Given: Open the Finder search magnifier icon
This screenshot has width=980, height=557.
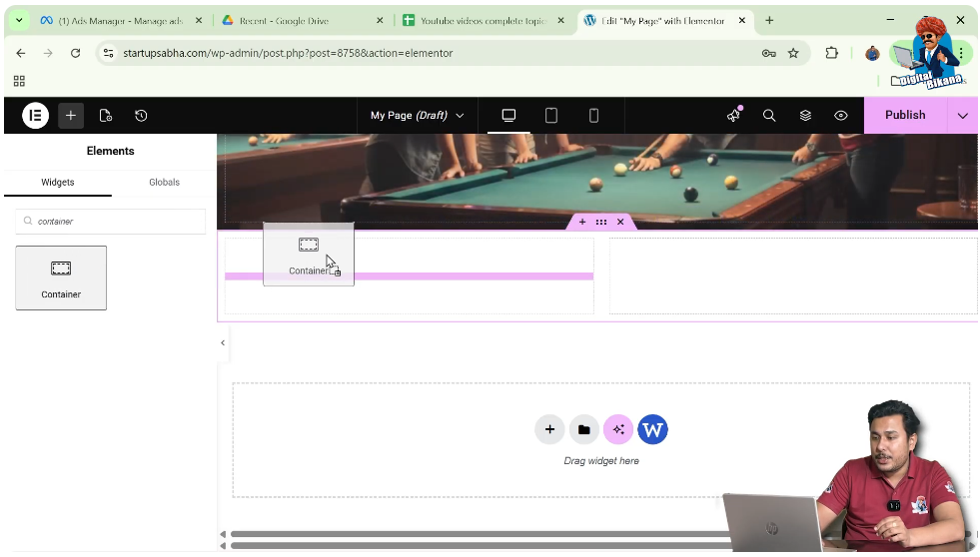Looking at the screenshot, I should pos(769,116).
